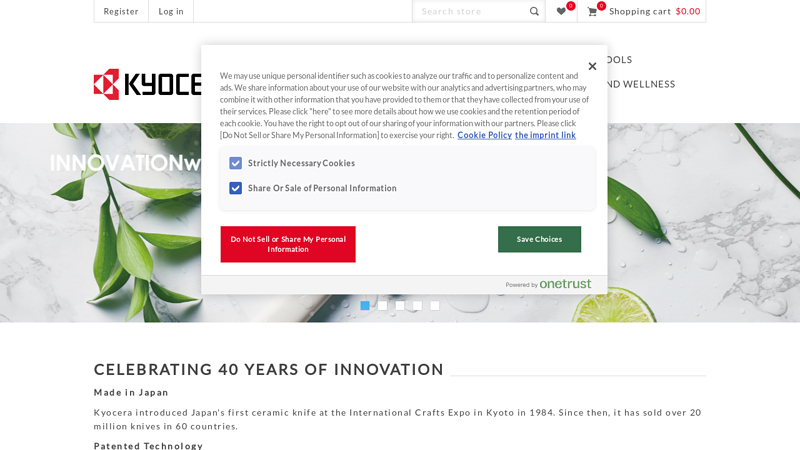Open the Cookie Policy link
800x450 pixels.
[x=484, y=135]
